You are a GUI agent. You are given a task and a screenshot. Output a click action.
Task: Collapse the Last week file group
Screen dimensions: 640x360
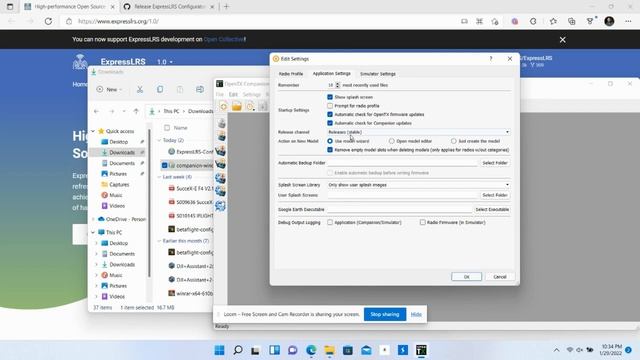coord(159,177)
